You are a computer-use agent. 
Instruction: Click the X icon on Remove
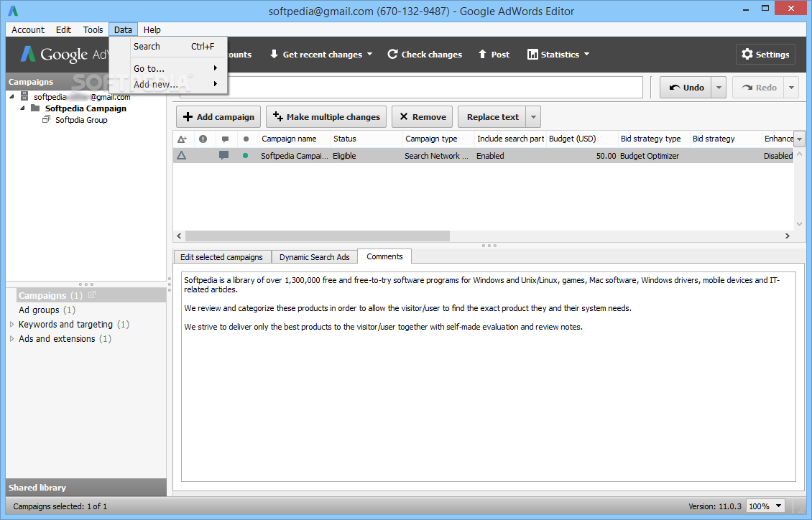(404, 117)
